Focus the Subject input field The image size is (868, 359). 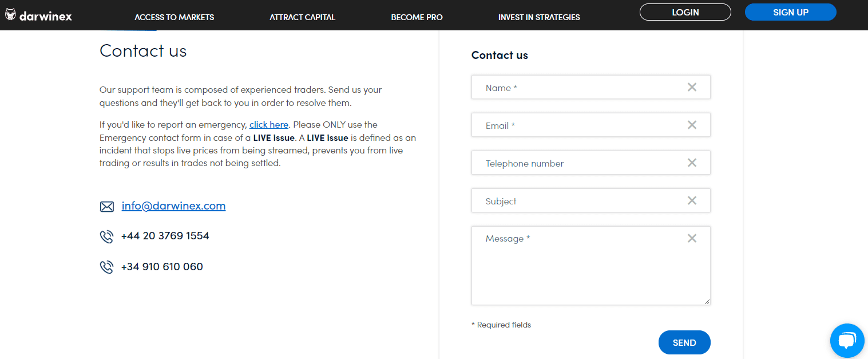click(591, 200)
